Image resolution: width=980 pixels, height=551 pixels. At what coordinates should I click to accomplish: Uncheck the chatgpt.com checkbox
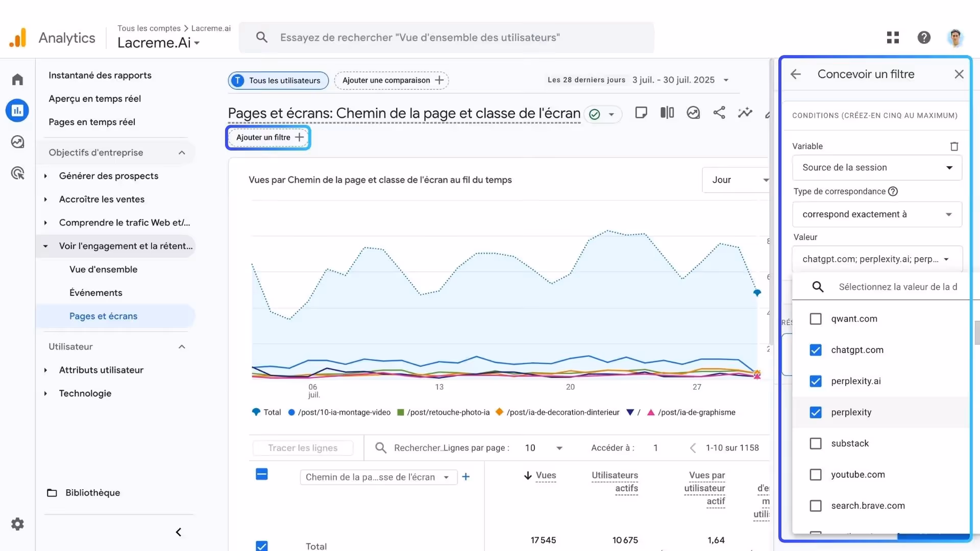(x=816, y=350)
